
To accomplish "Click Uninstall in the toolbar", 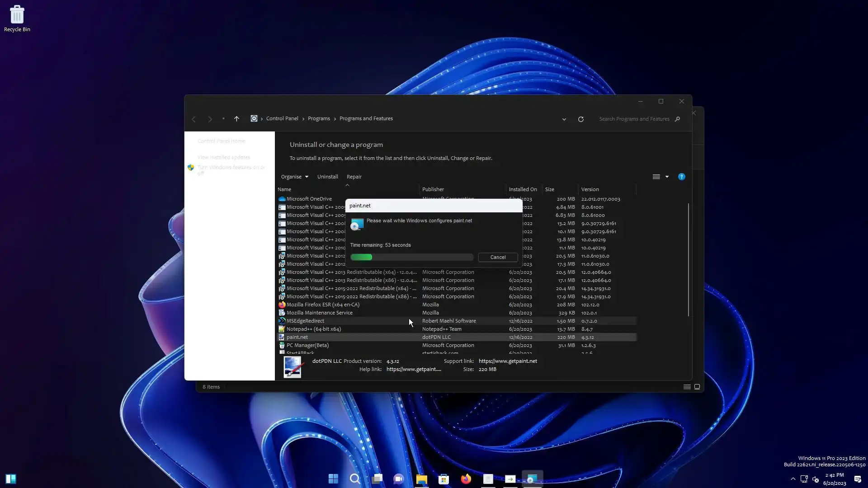I will [327, 177].
